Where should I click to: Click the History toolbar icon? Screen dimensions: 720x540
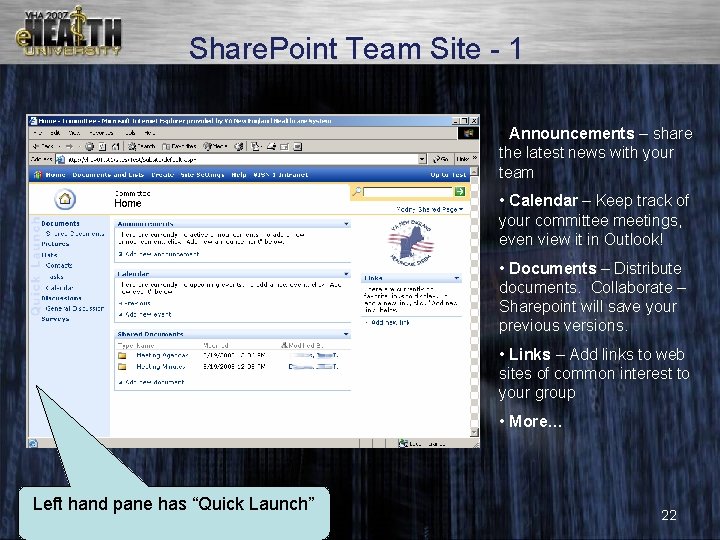click(239, 146)
